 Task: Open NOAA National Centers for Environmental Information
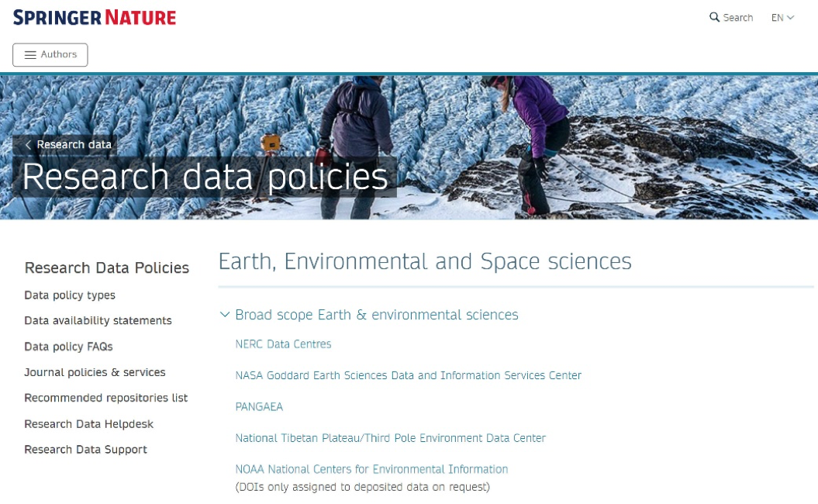(371, 469)
